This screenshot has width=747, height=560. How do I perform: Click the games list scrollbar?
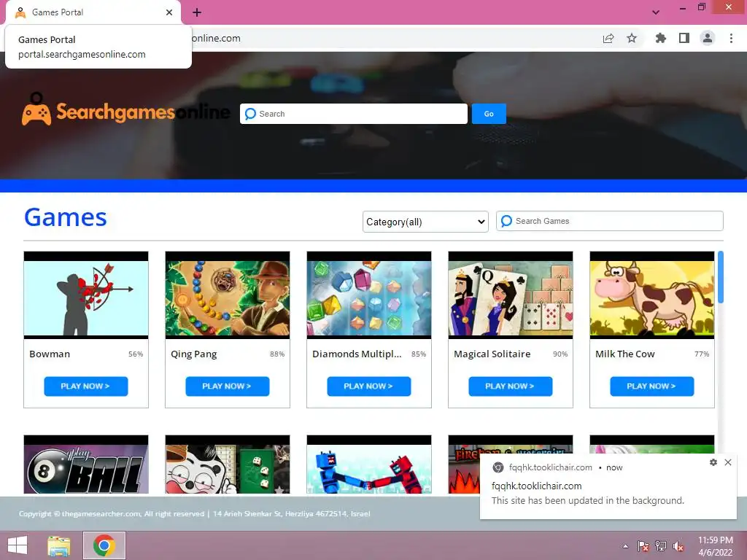coord(720,277)
